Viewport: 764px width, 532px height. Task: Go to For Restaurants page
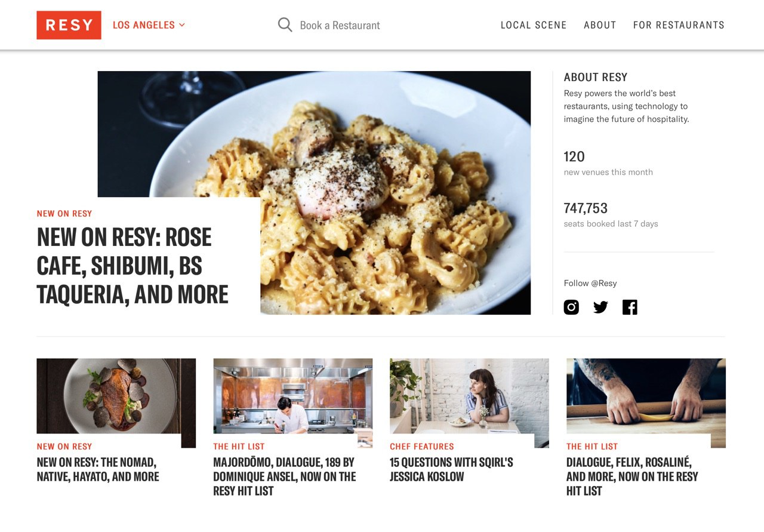[x=679, y=25]
